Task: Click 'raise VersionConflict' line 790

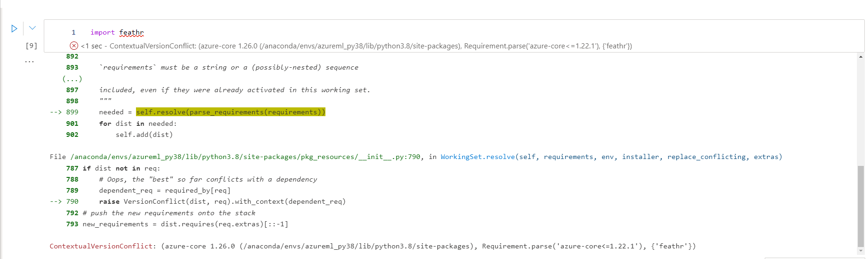Action: [x=222, y=201]
